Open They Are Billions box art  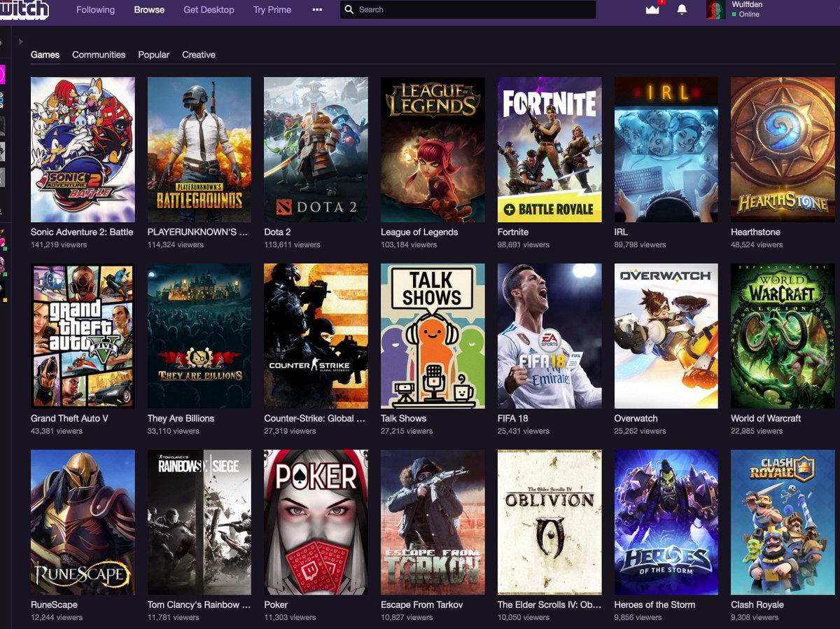pos(199,336)
